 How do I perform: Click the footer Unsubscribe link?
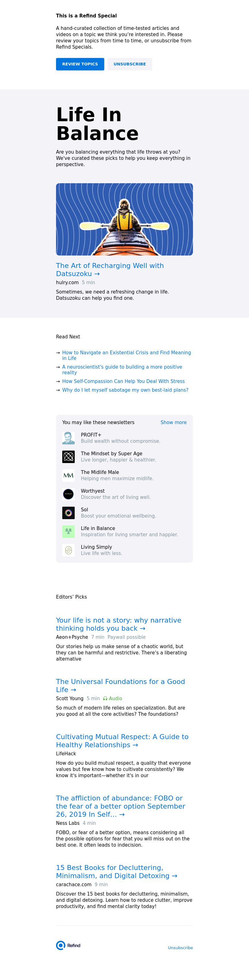[x=180, y=948]
